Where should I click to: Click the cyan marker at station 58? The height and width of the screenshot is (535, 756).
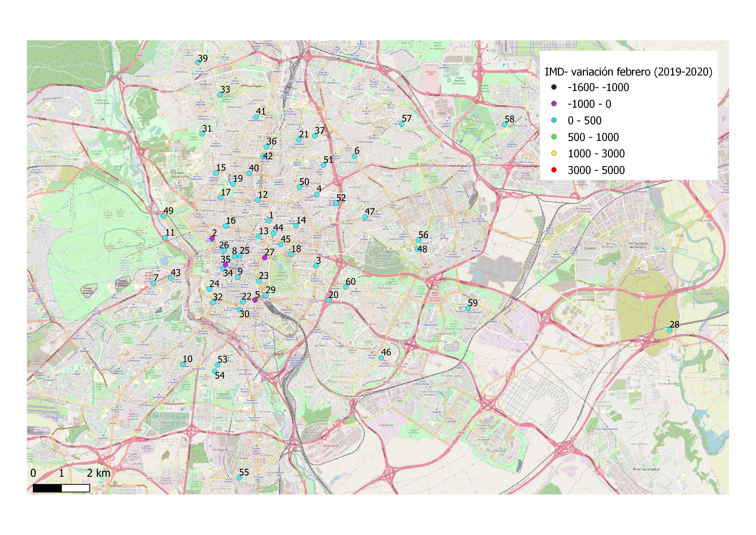(x=504, y=124)
